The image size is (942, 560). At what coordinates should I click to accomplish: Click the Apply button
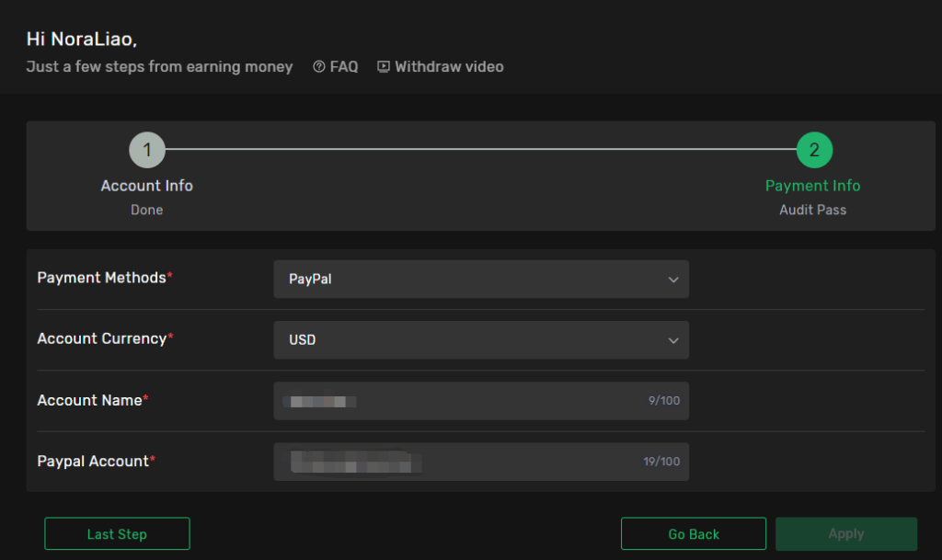click(846, 533)
